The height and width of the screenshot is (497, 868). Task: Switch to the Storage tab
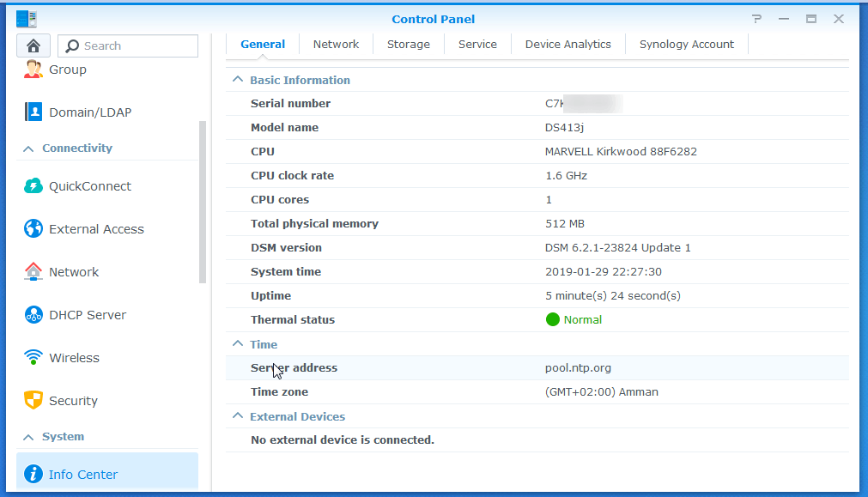point(409,44)
